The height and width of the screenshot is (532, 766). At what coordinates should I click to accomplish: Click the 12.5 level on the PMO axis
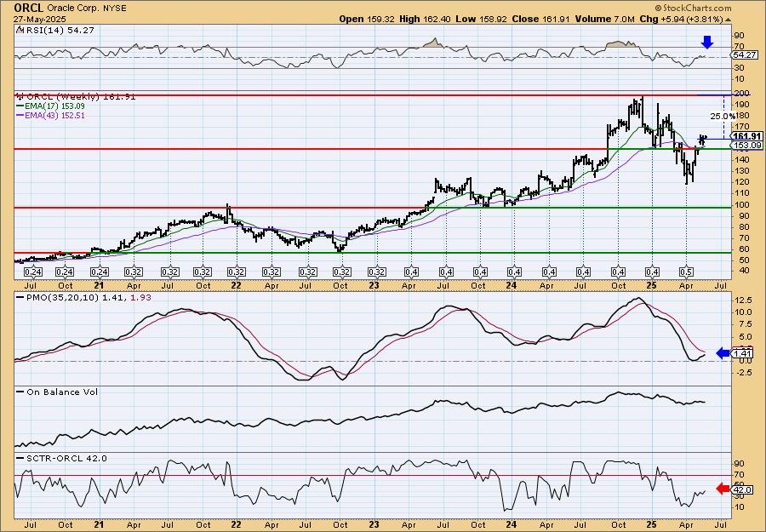pos(742,300)
